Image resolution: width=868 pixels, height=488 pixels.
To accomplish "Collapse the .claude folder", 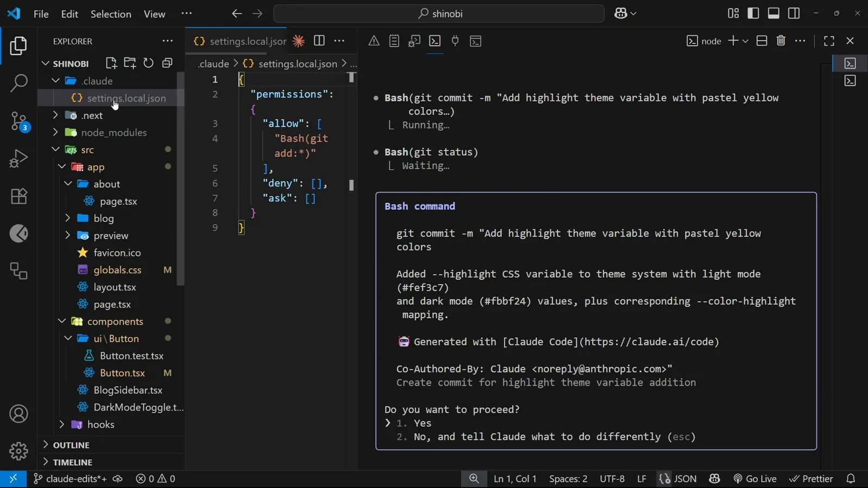I will click(55, 81).
